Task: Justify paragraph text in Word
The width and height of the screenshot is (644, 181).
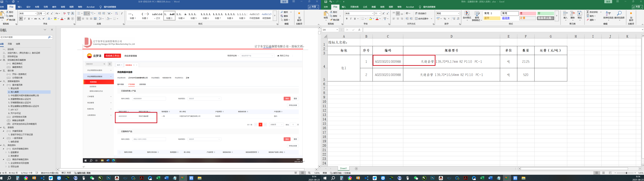Action: point(91,19)
